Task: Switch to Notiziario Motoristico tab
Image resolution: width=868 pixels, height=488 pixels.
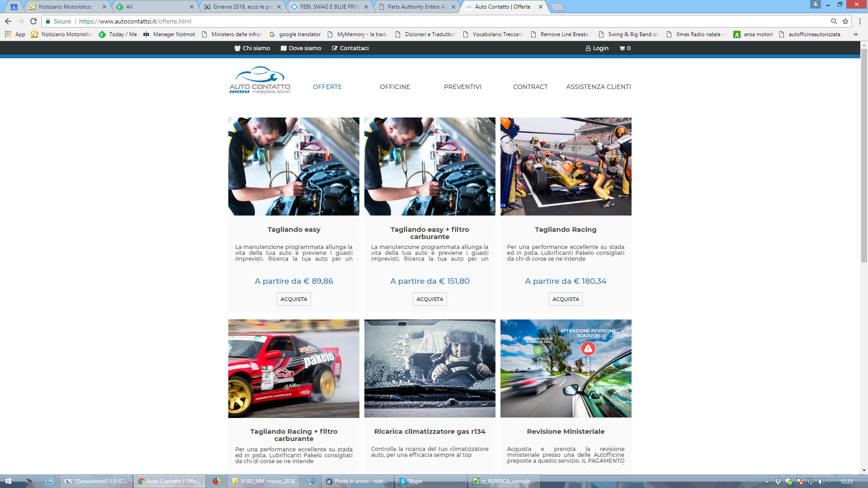Action: (x=66, y=7)
